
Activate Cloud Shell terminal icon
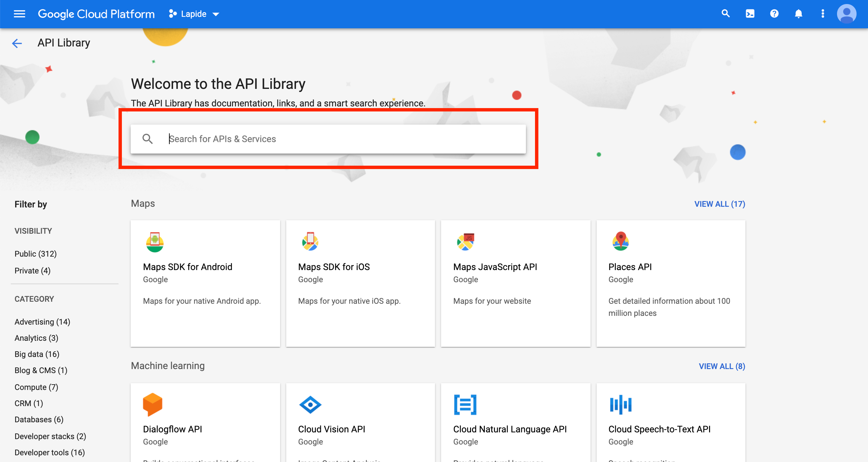[x=750, y=14]
